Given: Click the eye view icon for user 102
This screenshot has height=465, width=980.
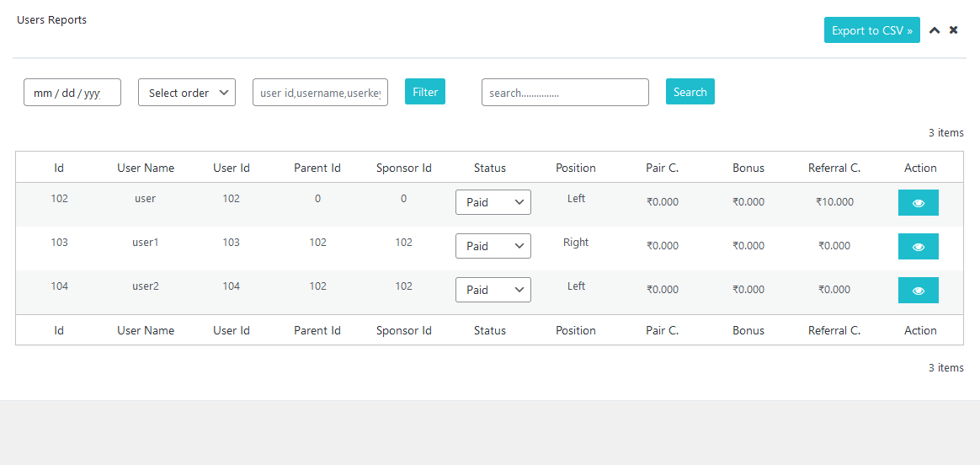Looking at the screenshot, I should (918, 203).
